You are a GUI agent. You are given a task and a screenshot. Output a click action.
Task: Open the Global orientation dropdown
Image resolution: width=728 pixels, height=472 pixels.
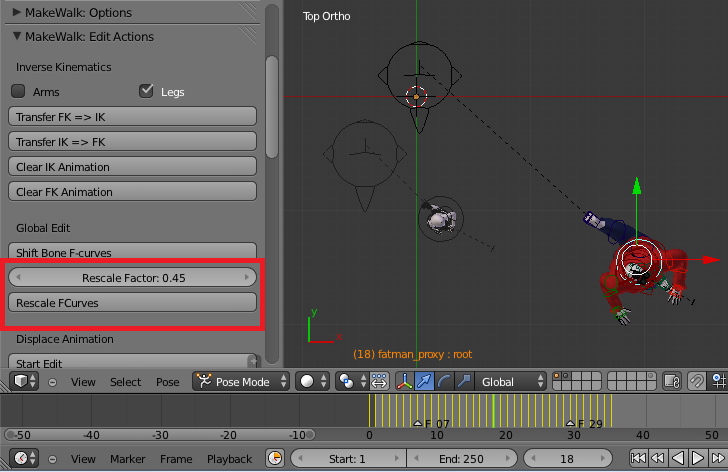(512, 381)
